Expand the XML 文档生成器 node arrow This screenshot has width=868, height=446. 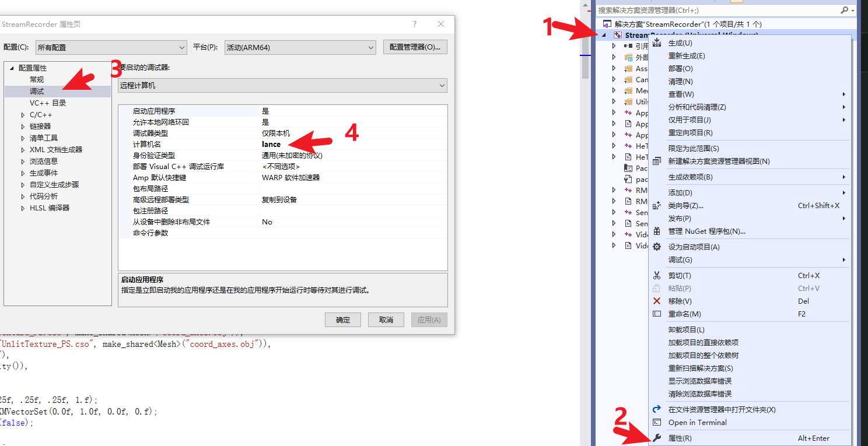(x=23, y=150)
